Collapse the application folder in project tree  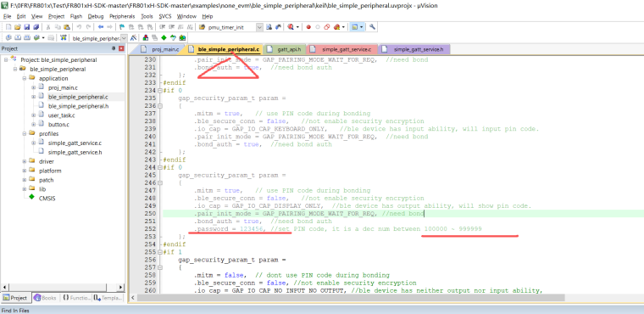[25, 78]
